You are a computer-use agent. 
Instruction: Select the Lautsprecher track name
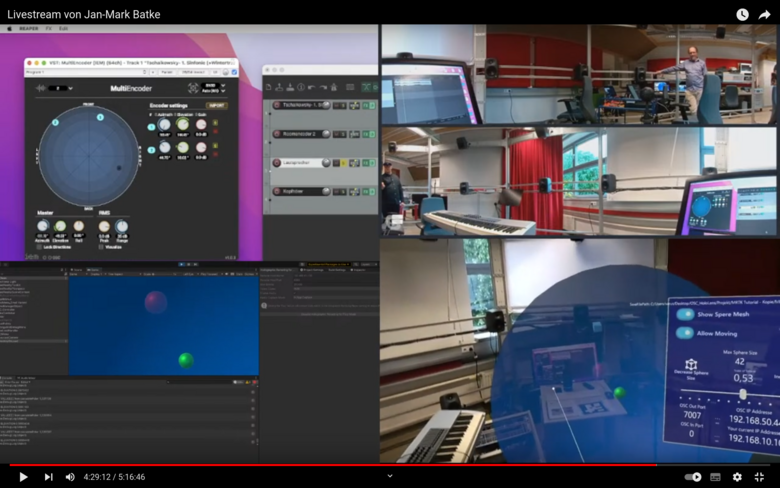point(301,163)
